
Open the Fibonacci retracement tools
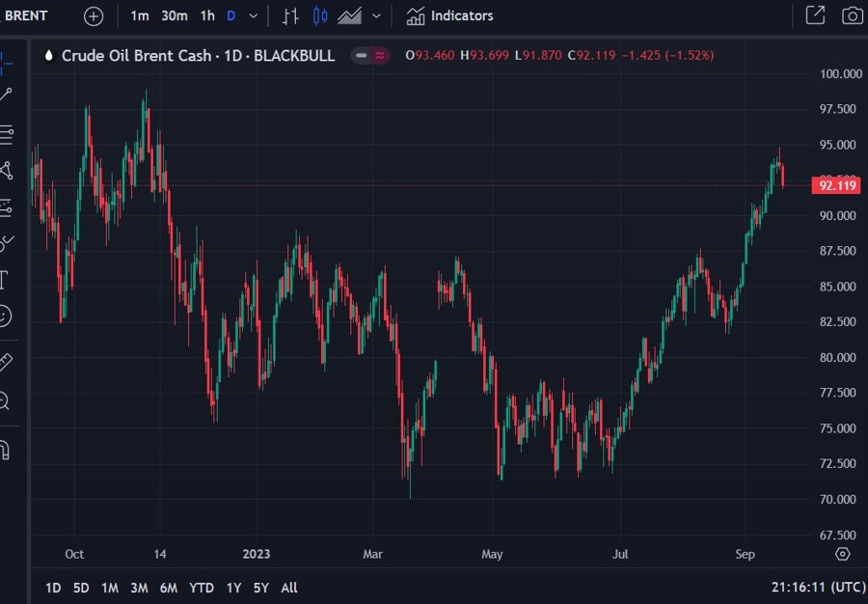(6, 134)
